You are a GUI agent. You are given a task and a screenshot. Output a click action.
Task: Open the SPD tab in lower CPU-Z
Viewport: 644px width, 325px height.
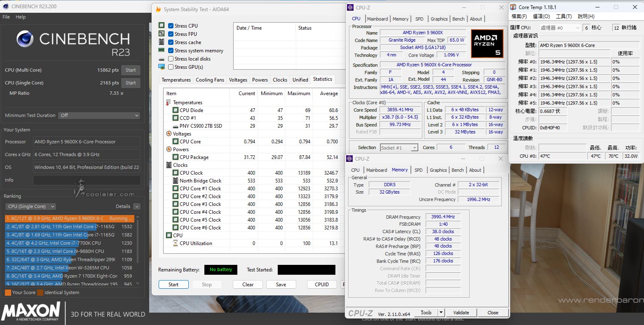coord(418,170)
